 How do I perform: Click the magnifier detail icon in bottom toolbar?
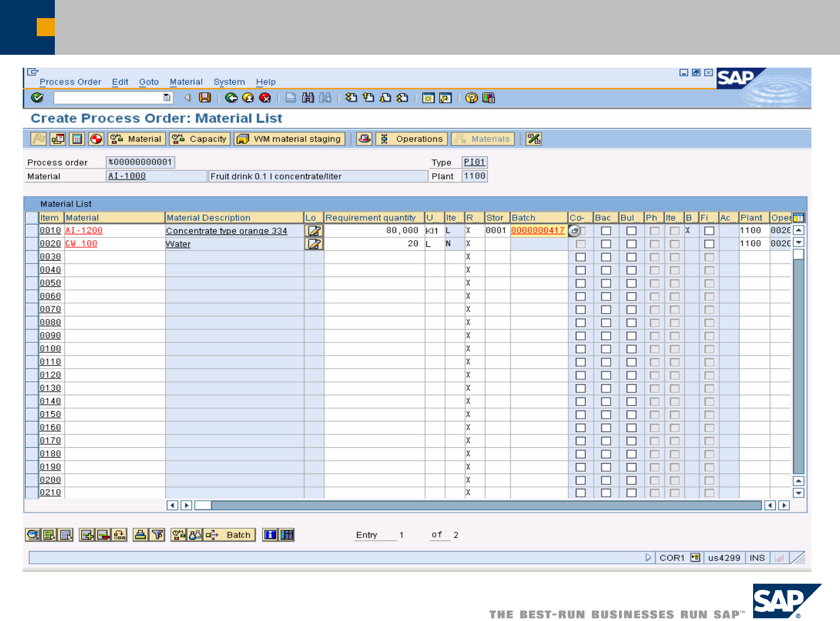(33, 535)
